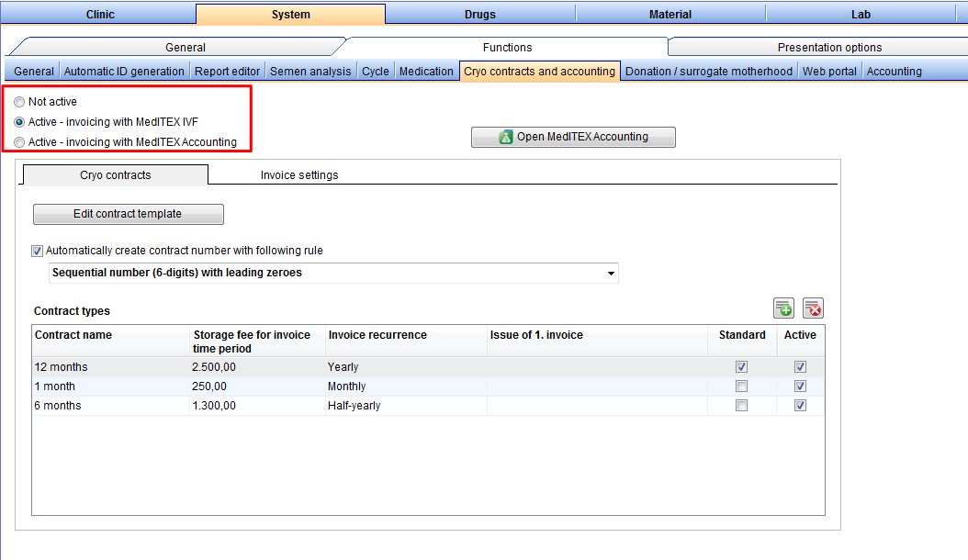Image resolution: width=968 pixels, height=560 pixels.
Task: Open the General functions sub-tab
Action: 34,72
